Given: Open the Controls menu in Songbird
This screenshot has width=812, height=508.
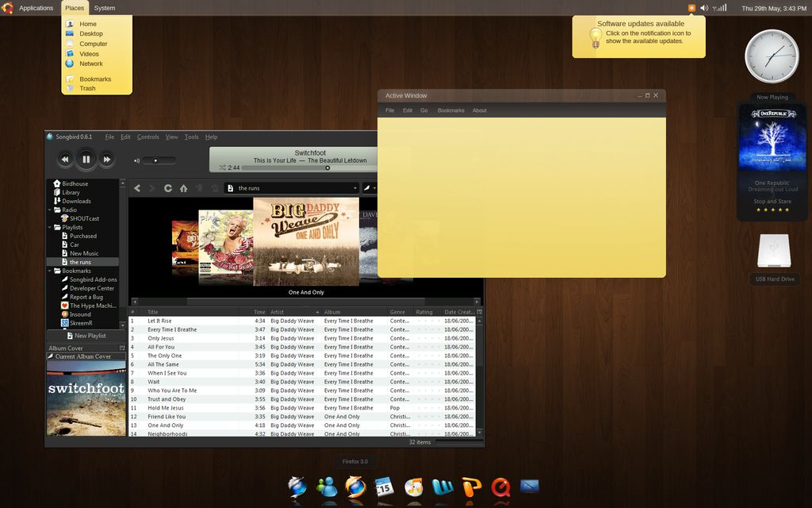Looking at the screenshot, I should (x=147, y=137).
